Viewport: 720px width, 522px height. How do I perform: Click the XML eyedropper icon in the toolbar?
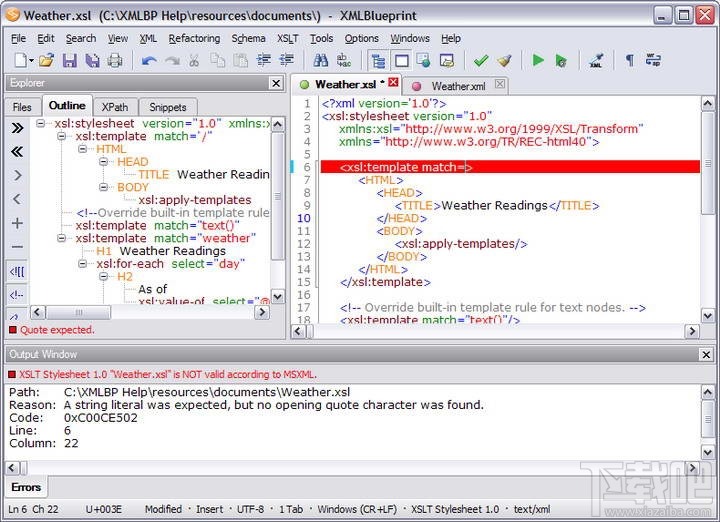(x=596, y=60)
